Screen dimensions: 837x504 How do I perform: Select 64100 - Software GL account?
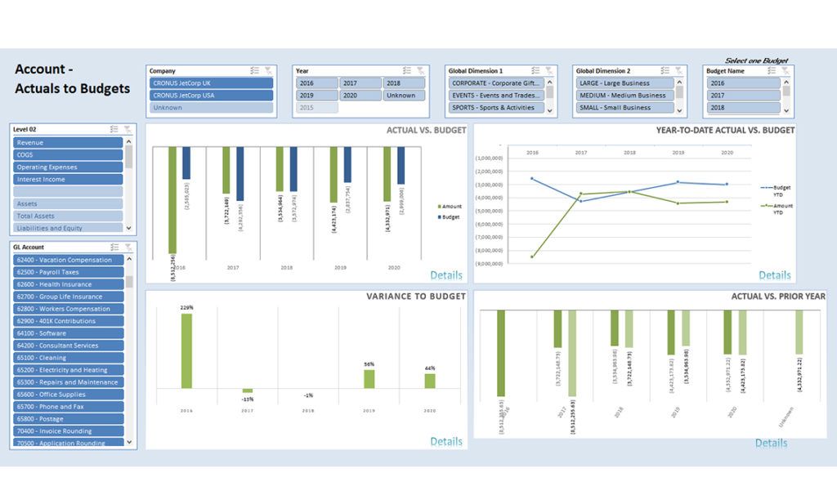tap(68, 333)
